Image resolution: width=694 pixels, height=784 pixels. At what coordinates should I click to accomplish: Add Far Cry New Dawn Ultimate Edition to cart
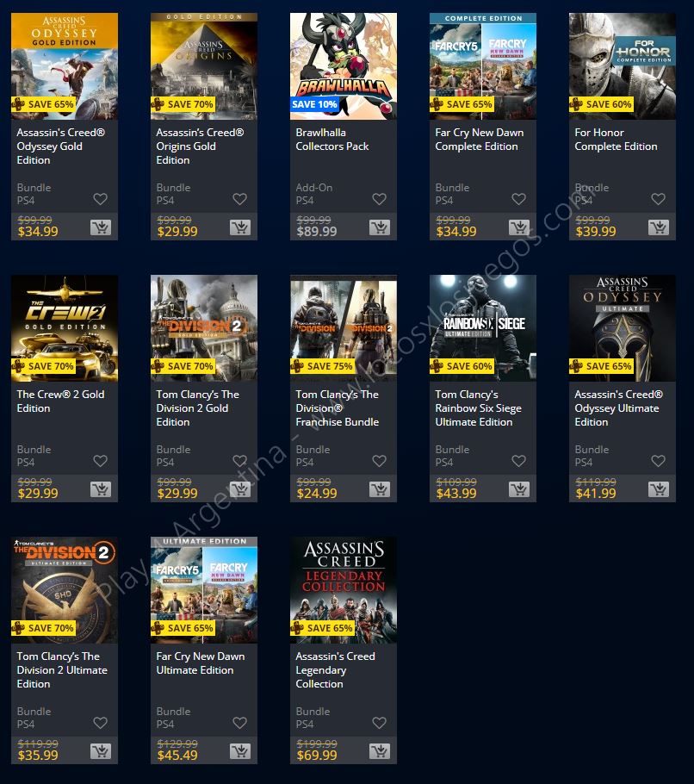pos(240,751)
